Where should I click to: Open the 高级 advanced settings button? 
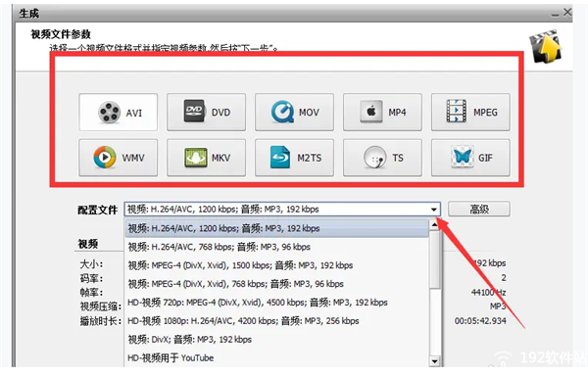[479, 210]
